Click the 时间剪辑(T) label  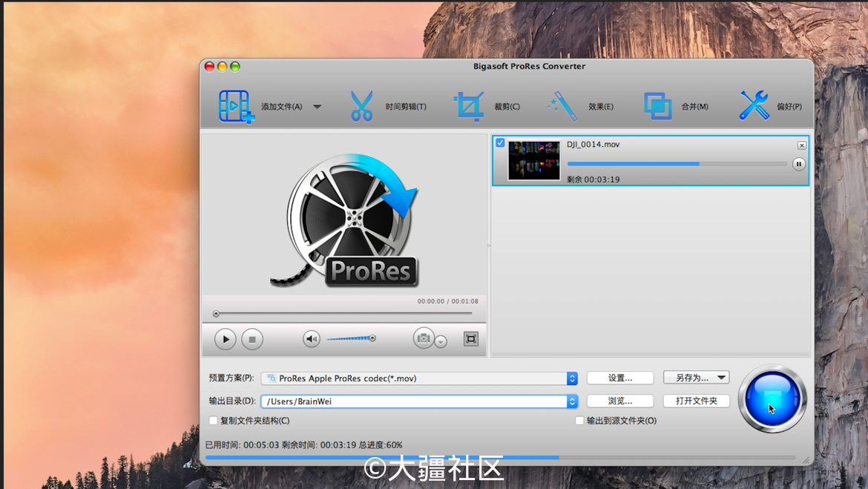click(406, 107)
